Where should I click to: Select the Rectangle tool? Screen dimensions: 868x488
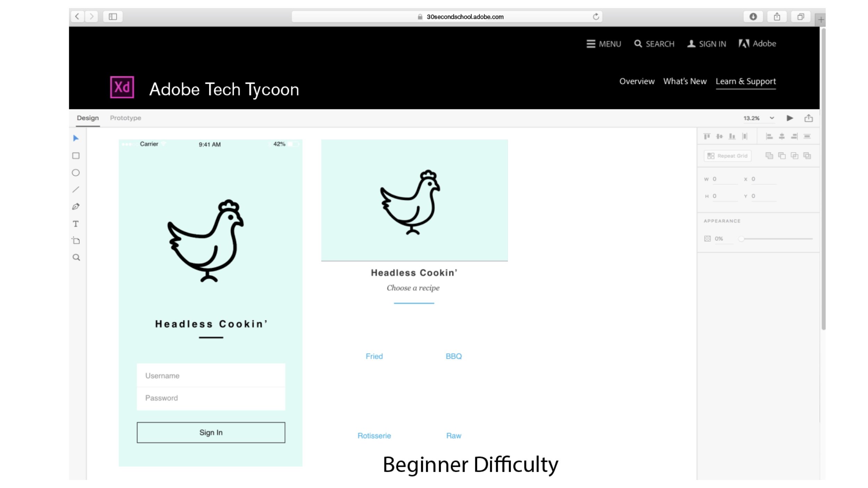(x=76, y=156)
